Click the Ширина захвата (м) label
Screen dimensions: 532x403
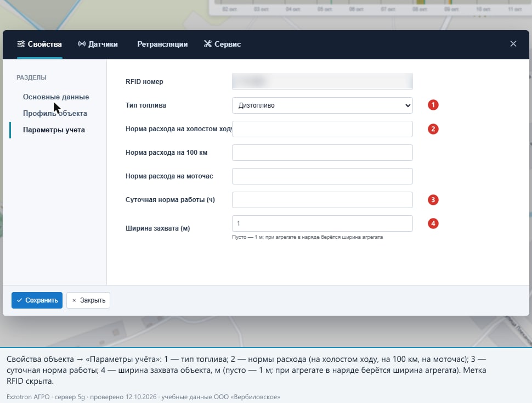click(x=158, y=228)
